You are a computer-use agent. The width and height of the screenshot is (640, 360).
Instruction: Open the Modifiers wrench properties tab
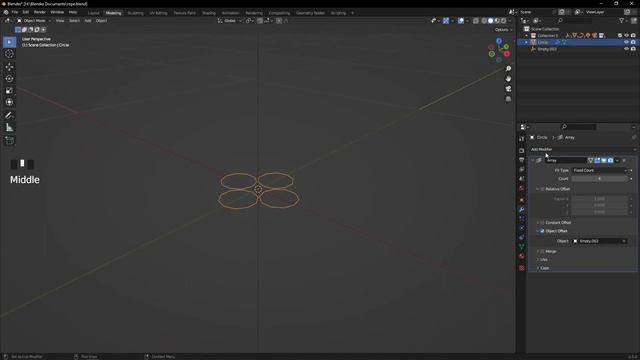[522, 209]
